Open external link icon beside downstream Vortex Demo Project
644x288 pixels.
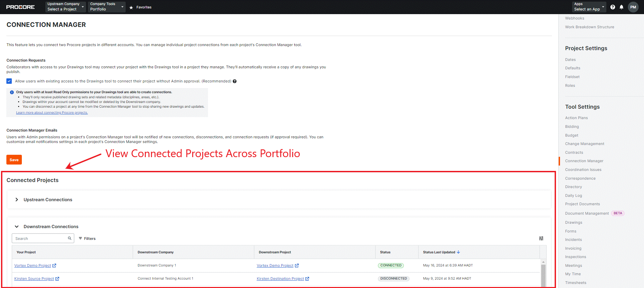tap(297, 265)
